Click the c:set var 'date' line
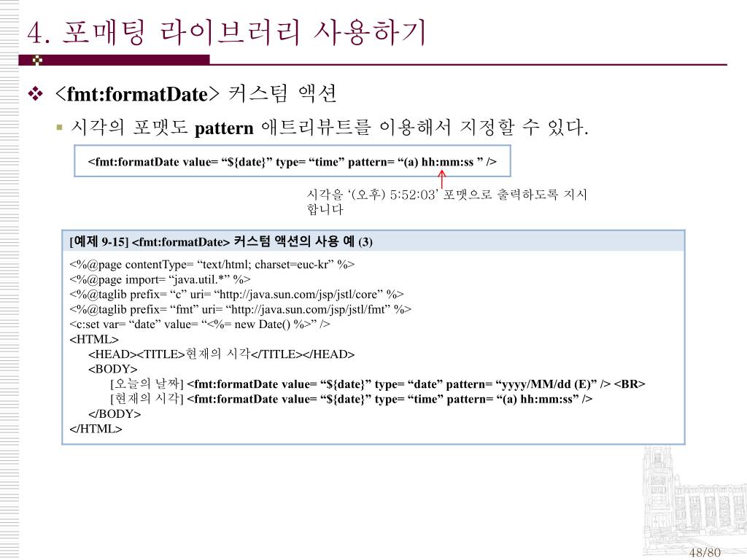This screenshot has width=747, height=560. [200, 324]
